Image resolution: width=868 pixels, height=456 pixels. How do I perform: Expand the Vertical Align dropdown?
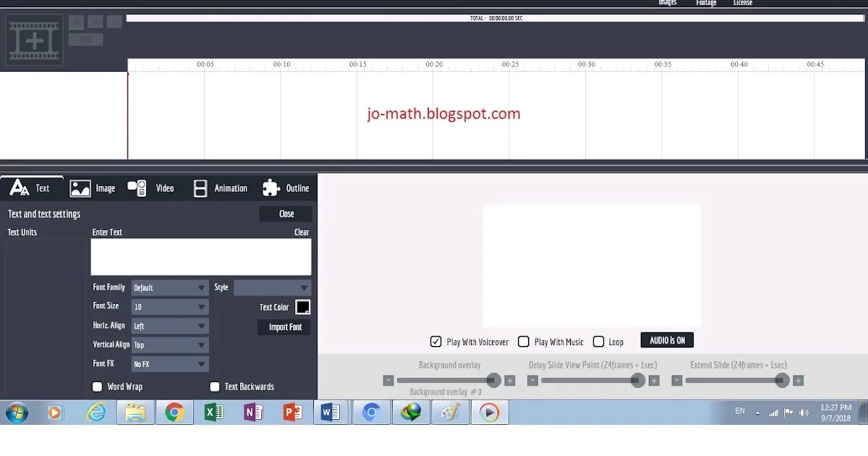(x=169, y=345)
